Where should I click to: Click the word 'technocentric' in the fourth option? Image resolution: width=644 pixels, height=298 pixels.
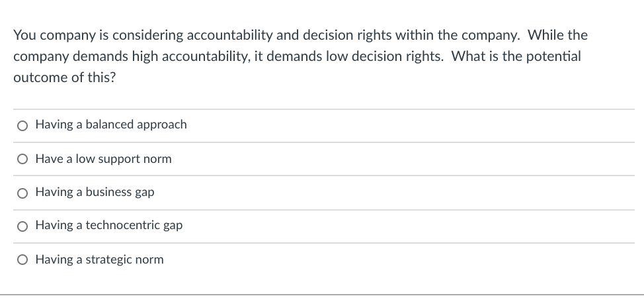(123, 225)
